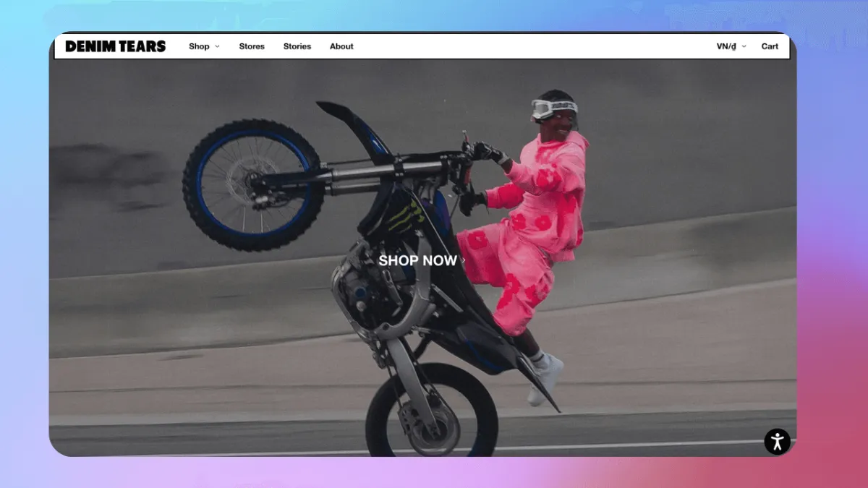Click the chevron next to VN/₫

tap(744, 46)
